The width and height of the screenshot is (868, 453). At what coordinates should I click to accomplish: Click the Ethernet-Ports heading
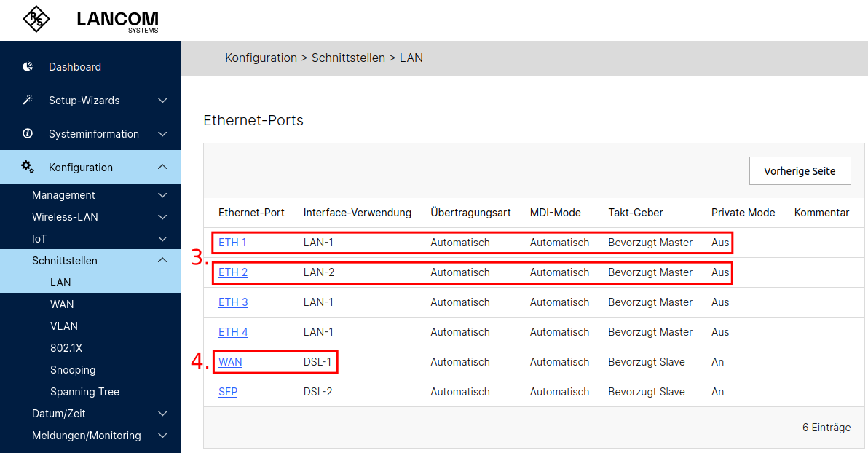coord(253,120)
